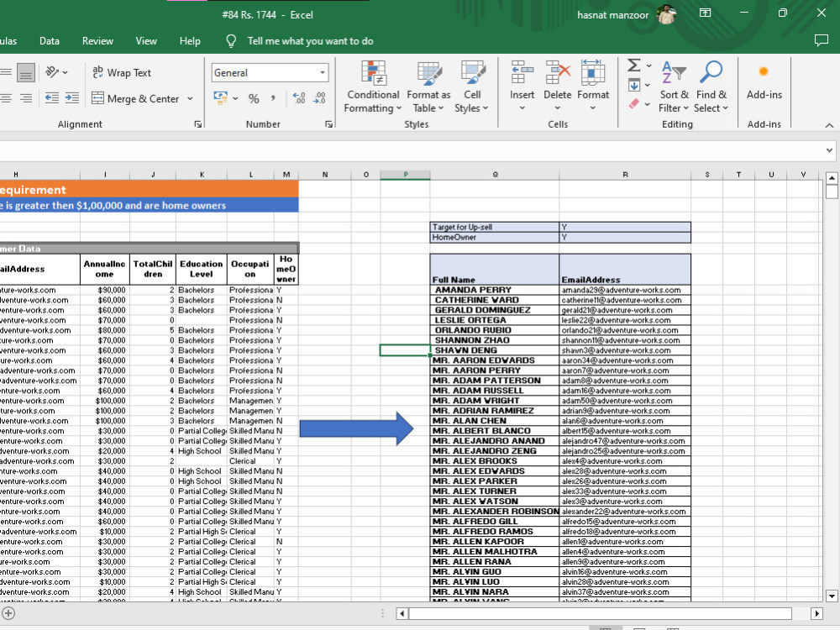This screenshot has width=840, height=630.
Task: Open the Review ribbon tab
Action: pos(97,41)
